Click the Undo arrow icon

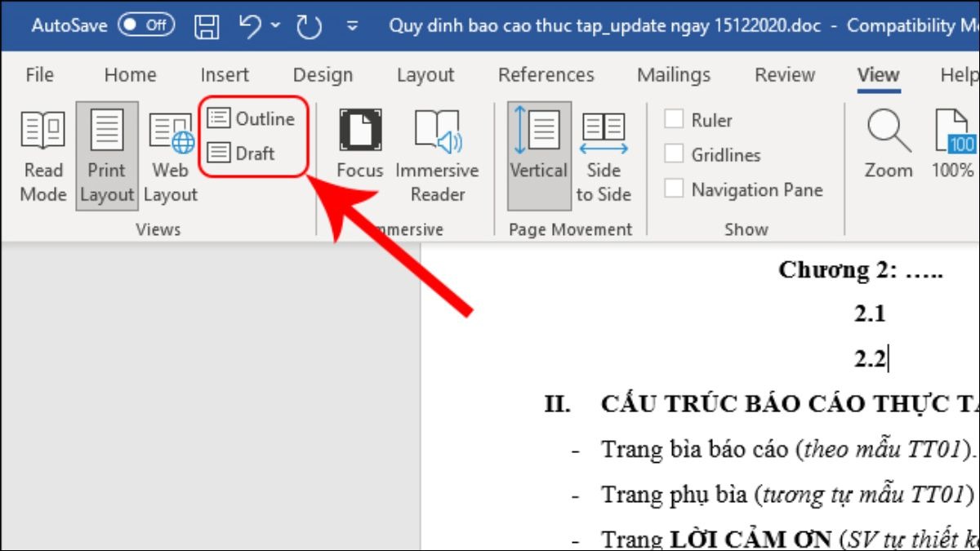click(251, 25)
